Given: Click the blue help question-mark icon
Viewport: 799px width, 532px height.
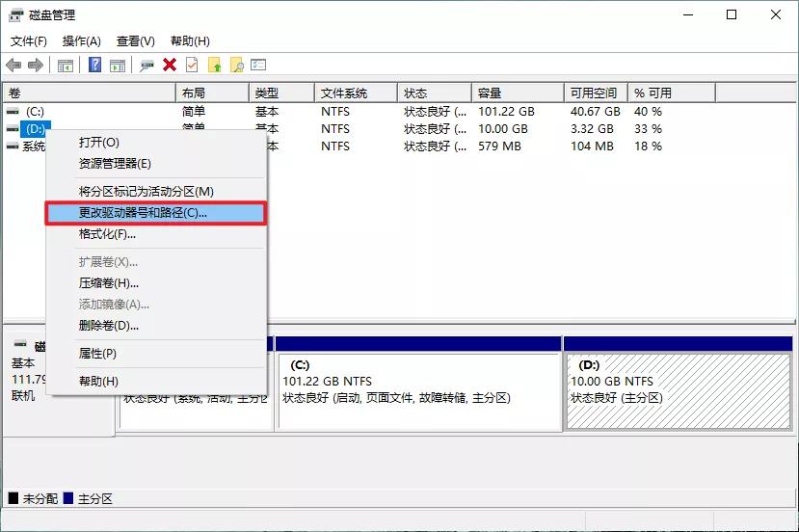Looking at the screenshot, I should (x=95, y=65).
